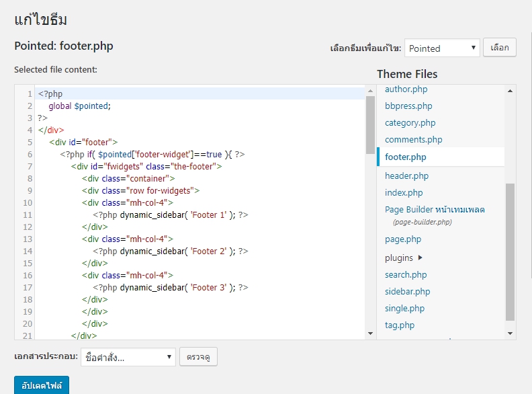This screenshot has width=532, height=394.
Task: Click the Theme Files list scrollbar thumb
Action: 510,252
